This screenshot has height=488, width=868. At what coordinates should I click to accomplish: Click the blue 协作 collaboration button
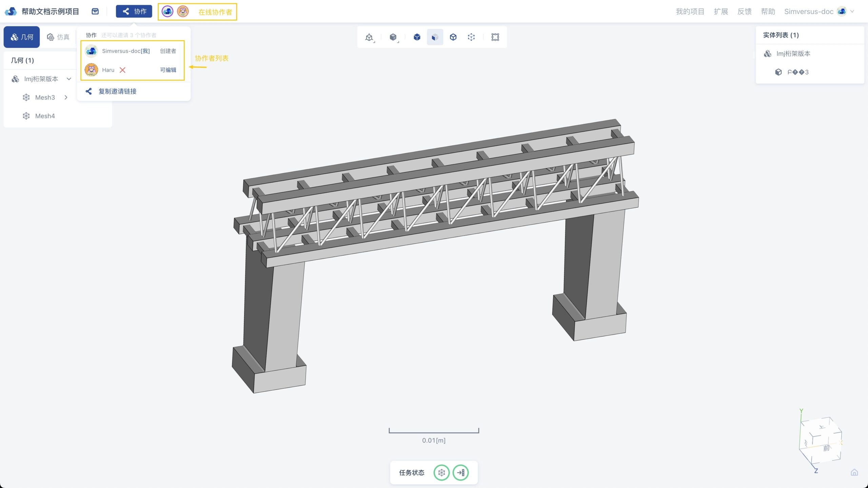134,11
